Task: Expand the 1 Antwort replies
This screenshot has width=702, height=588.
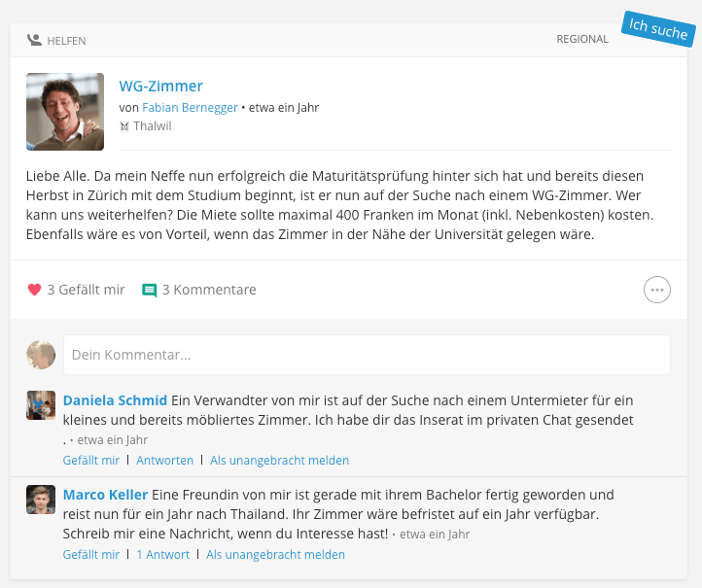Action: (163, 554)
